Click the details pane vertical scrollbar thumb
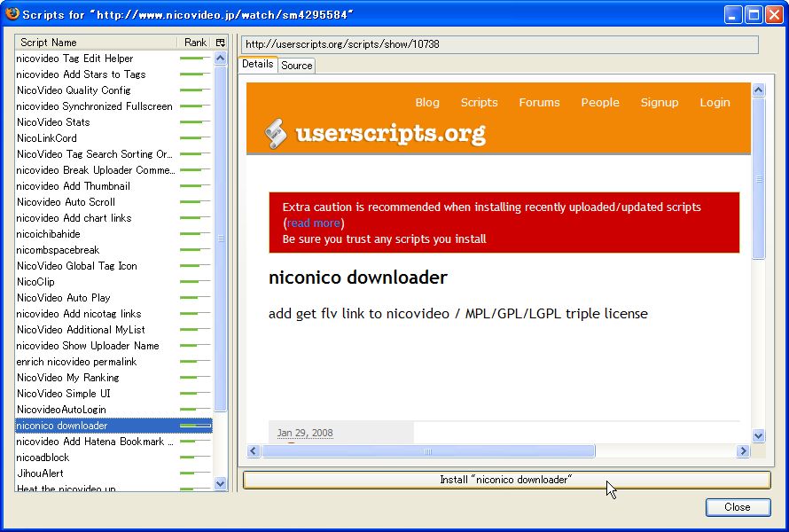 click(x=758, y=179)
